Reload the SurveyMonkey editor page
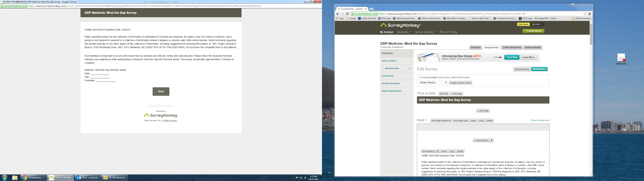 [x=347, y=14]
